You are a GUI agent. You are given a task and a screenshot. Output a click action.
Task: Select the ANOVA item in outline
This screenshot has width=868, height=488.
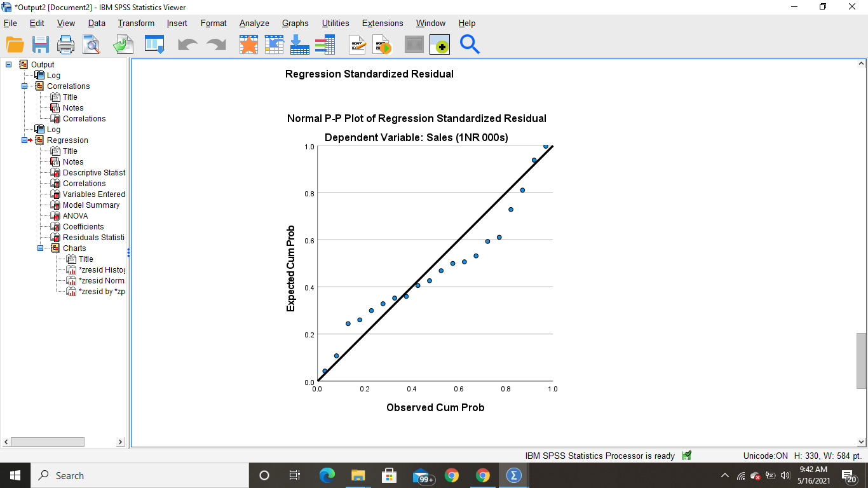pos(75,216)
